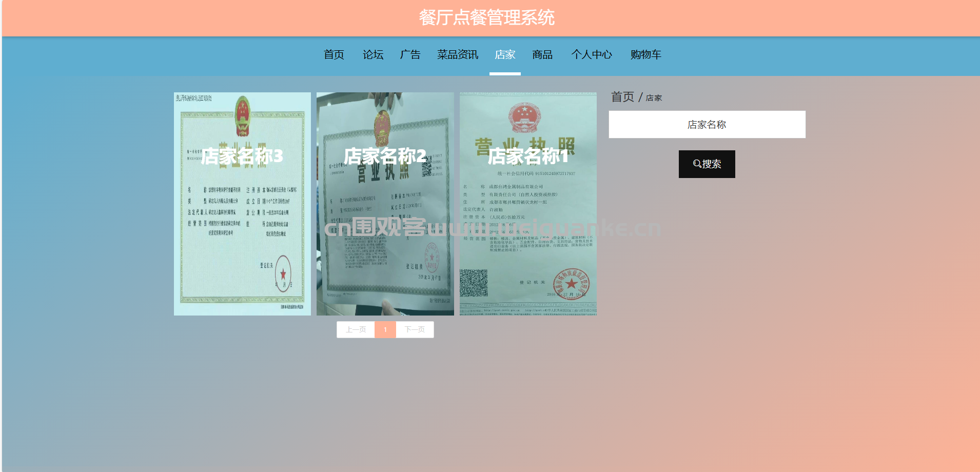Click the 搜索 search button
The width and height of the screenshot is (980, 472).
[707, 164]
